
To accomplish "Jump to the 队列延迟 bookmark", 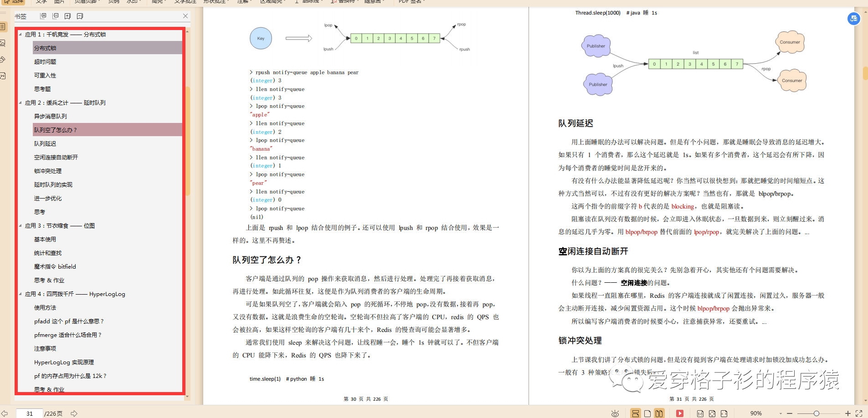I will (x=45, y=143).
